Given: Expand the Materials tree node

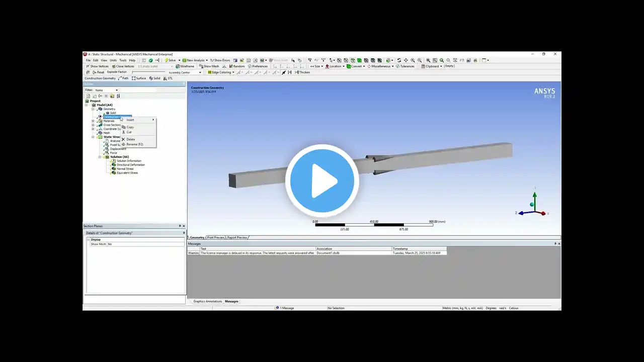Looking at the screenshot, I should [x=93, y=121].
